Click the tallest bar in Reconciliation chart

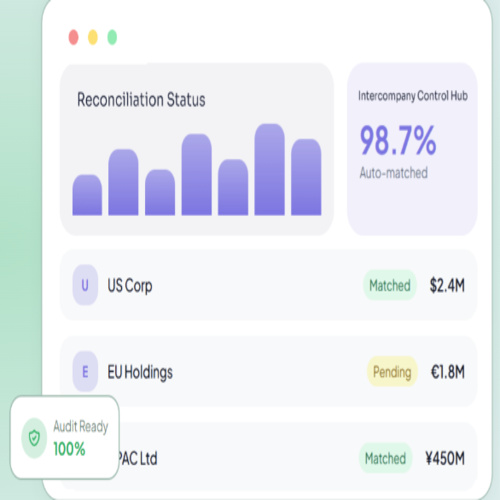tap(269, 169)
